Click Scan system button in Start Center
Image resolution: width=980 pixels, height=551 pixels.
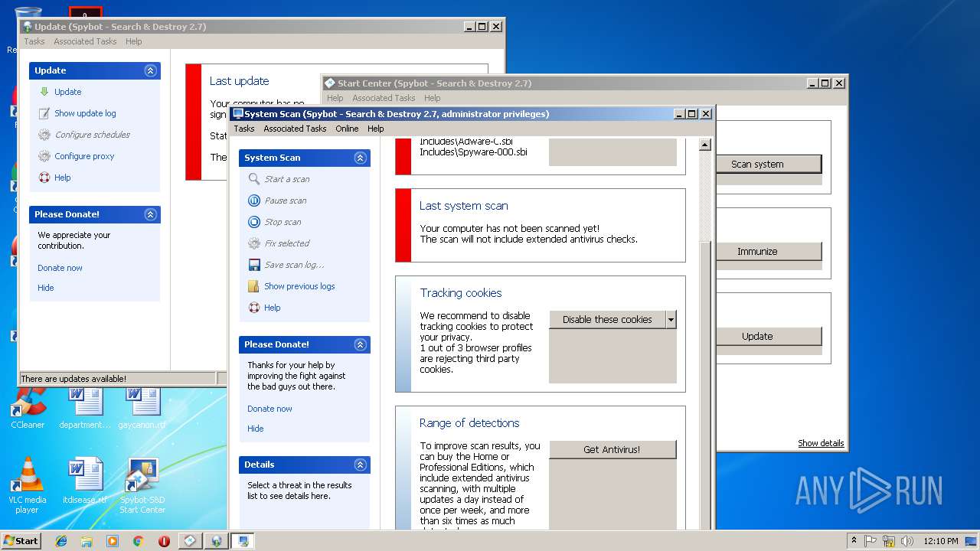769,164
